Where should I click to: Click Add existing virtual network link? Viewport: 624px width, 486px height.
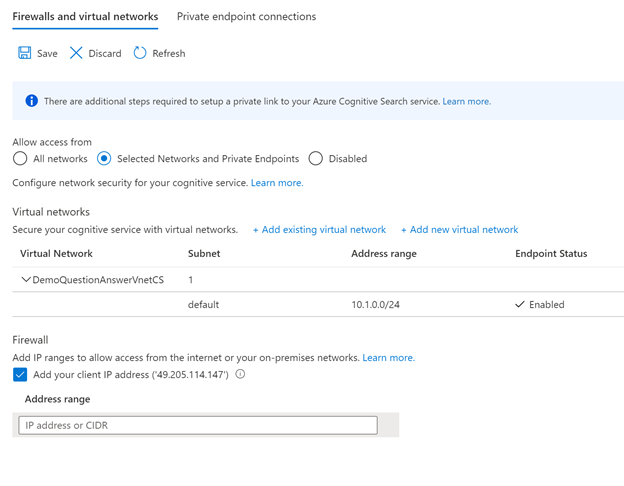point(319,230)
